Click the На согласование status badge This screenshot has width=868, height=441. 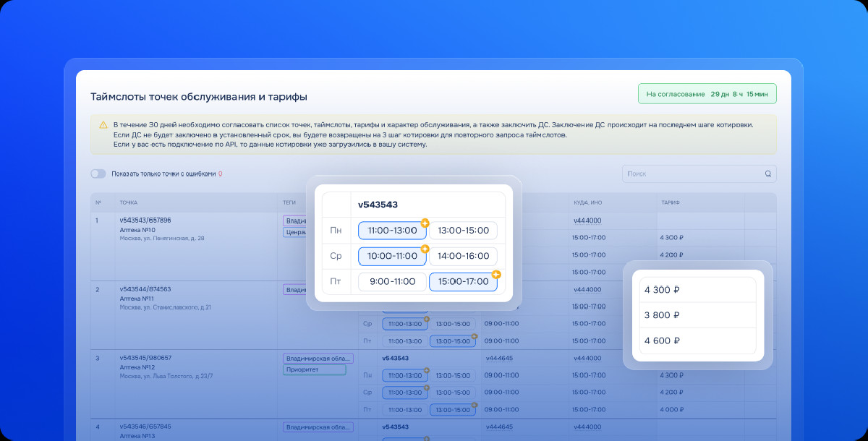707,94
